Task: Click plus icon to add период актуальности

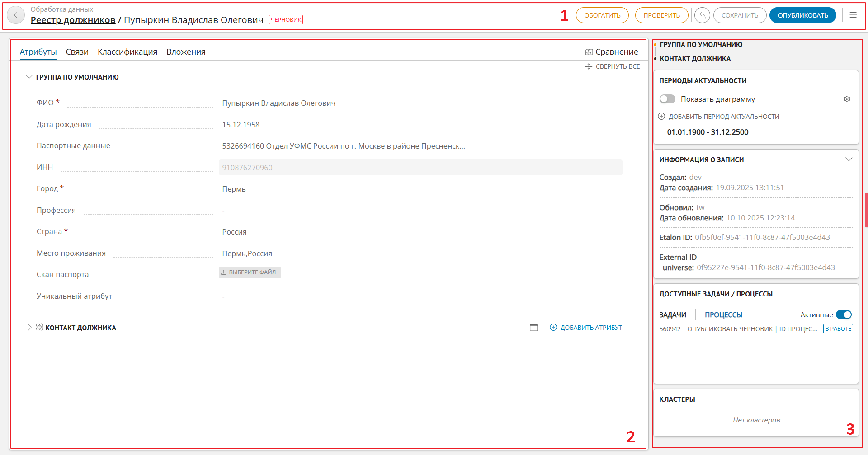Action: coord(661,117)
